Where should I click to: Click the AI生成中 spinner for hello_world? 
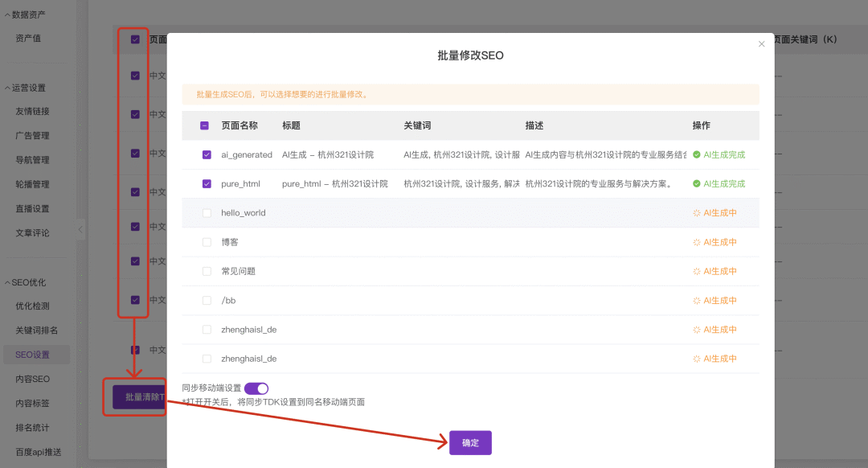click(x=696, y=213)
